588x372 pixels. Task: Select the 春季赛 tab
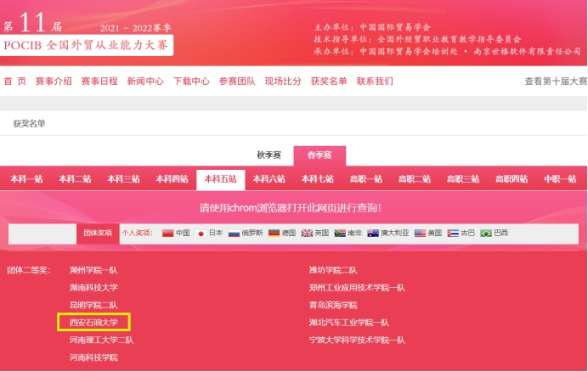click(x=319, y=155)
